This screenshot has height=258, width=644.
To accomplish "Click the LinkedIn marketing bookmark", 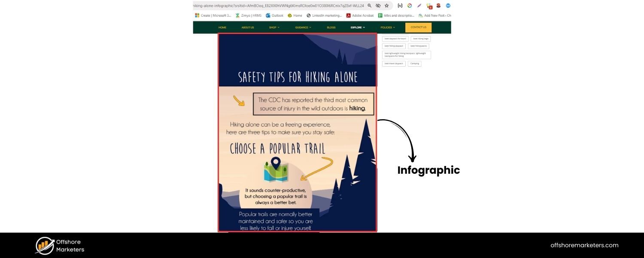I will click(x=326, y=15).
